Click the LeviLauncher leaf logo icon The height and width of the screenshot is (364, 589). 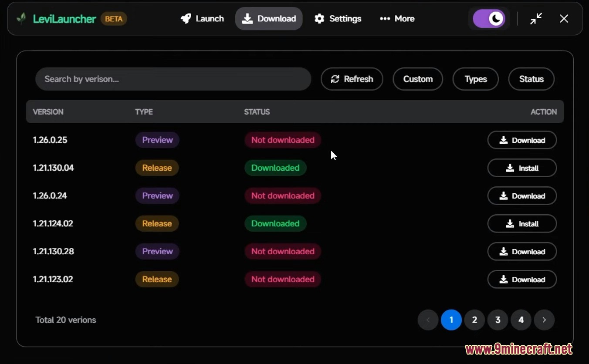click(21, 19)
